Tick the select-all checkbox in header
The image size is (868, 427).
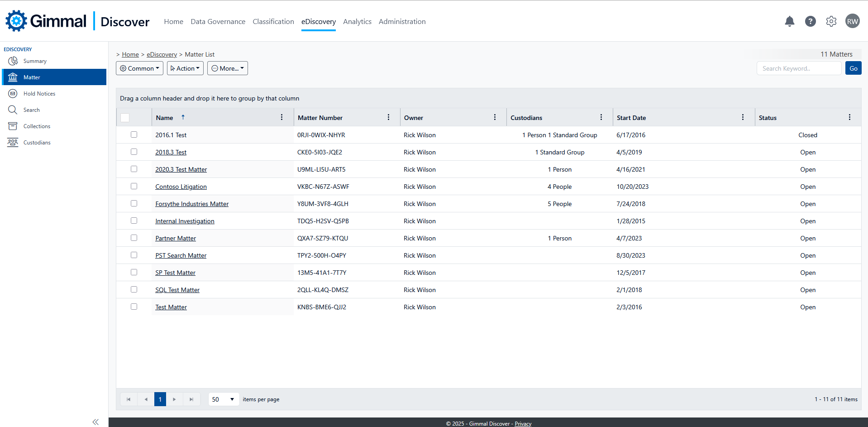point(125,118)
